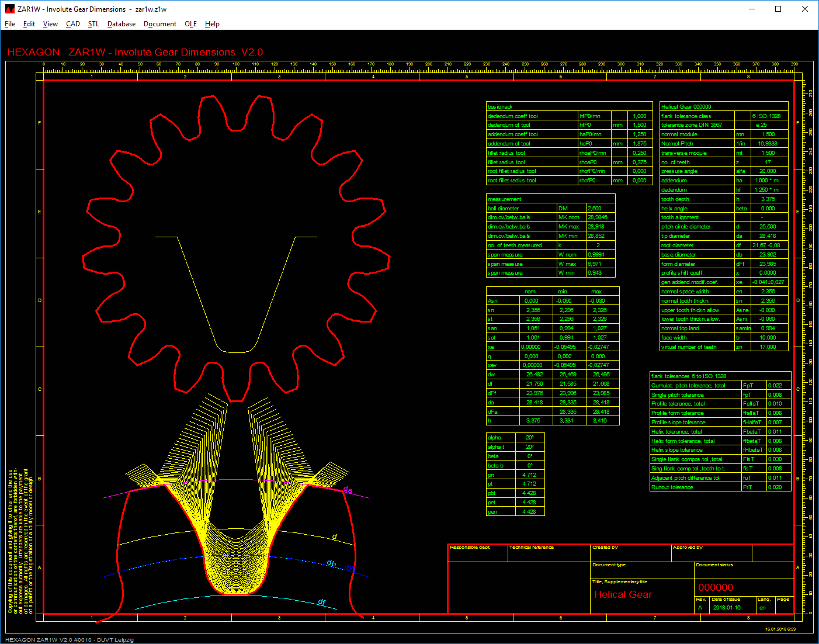This screenshot has height=644, width=819.
Task: Click the red 'Helical Gear' title text
Action: click(623, 595)
